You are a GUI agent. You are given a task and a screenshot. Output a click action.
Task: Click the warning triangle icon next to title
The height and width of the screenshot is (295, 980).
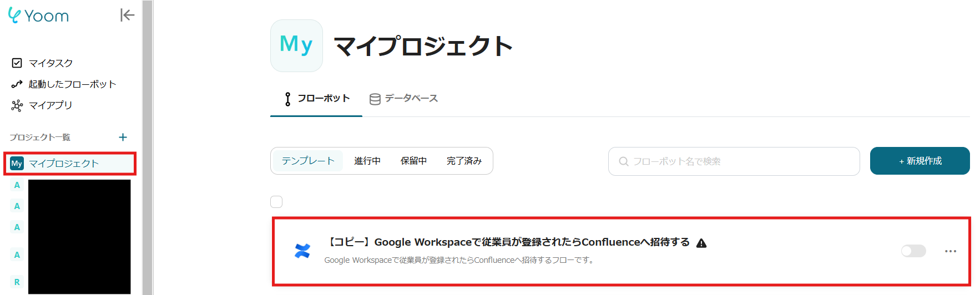[x=701, y=243]
